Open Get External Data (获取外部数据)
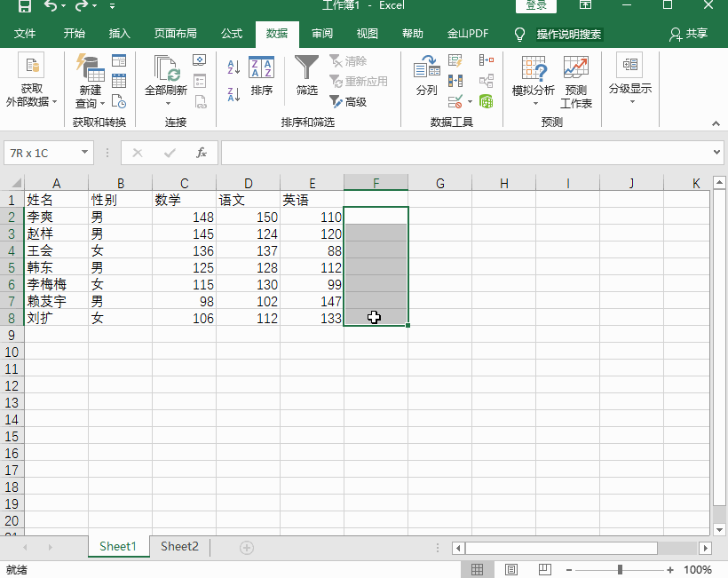This screenshot has height=578, width=728. 31,81
